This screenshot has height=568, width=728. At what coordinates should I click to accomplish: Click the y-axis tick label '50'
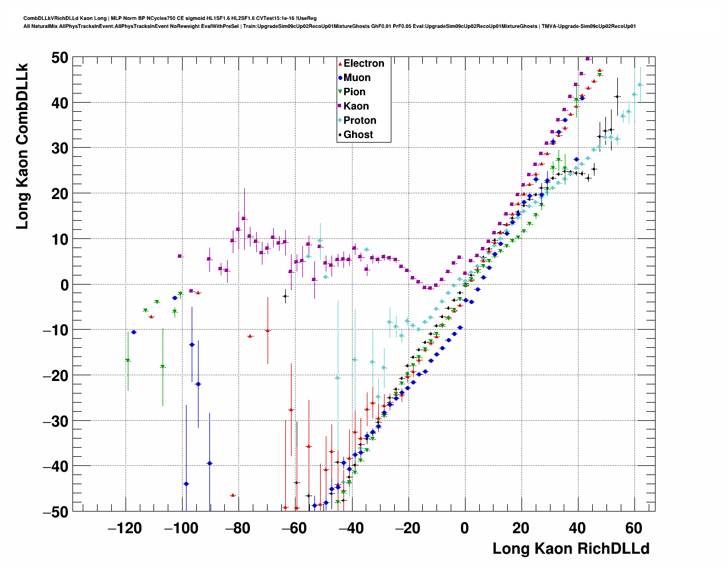point(59,58)
